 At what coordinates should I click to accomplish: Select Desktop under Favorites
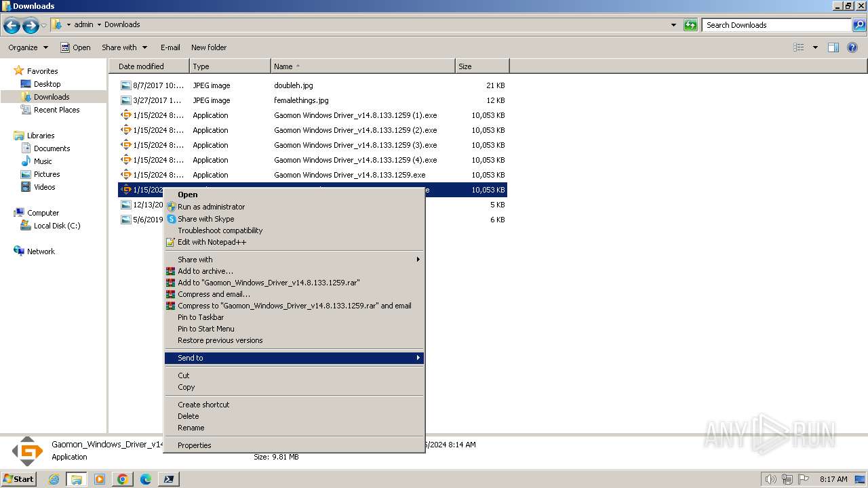click(x=47, y=84)
